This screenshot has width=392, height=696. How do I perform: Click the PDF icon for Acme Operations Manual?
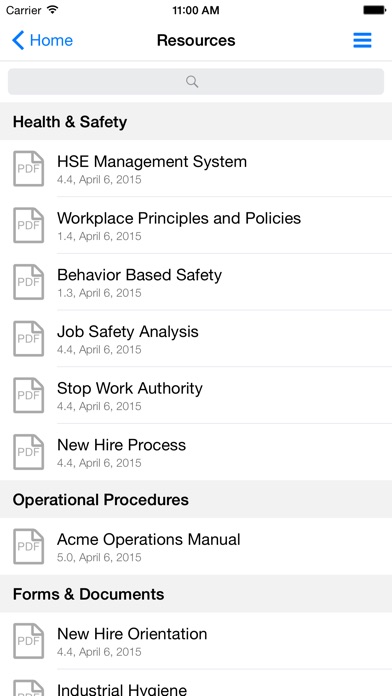click(x=28, y=546)
